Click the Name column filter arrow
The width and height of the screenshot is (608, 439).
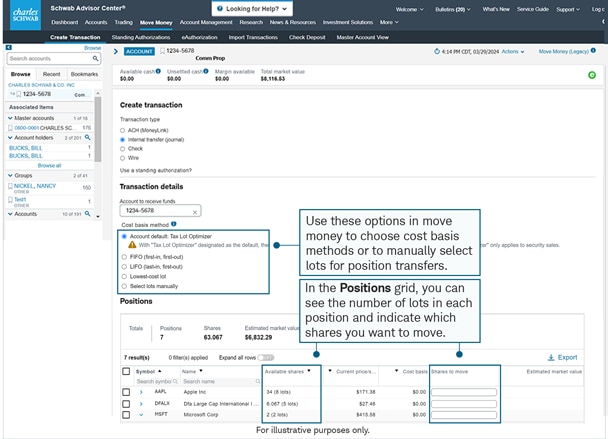click(x=201, y=371)
